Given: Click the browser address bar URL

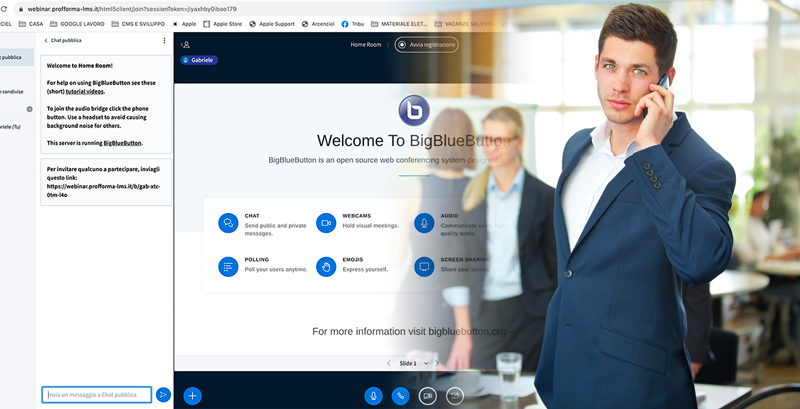Looking at the screenshot, I should coord(132,9).
